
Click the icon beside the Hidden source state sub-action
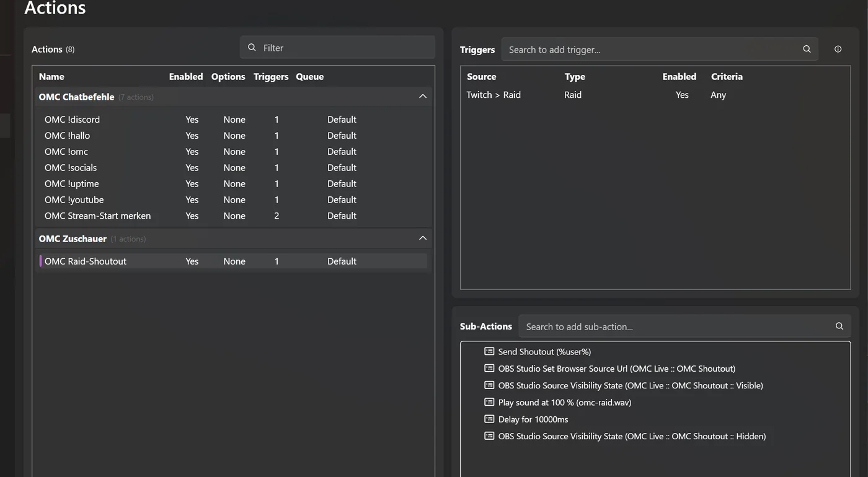(x=489, y=436)
